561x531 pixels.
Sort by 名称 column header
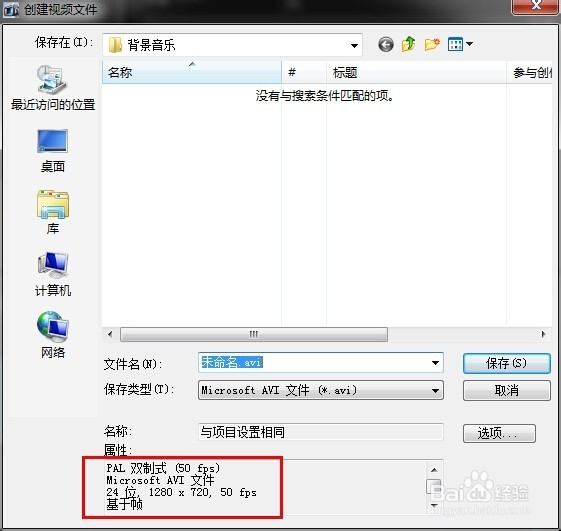192,73
